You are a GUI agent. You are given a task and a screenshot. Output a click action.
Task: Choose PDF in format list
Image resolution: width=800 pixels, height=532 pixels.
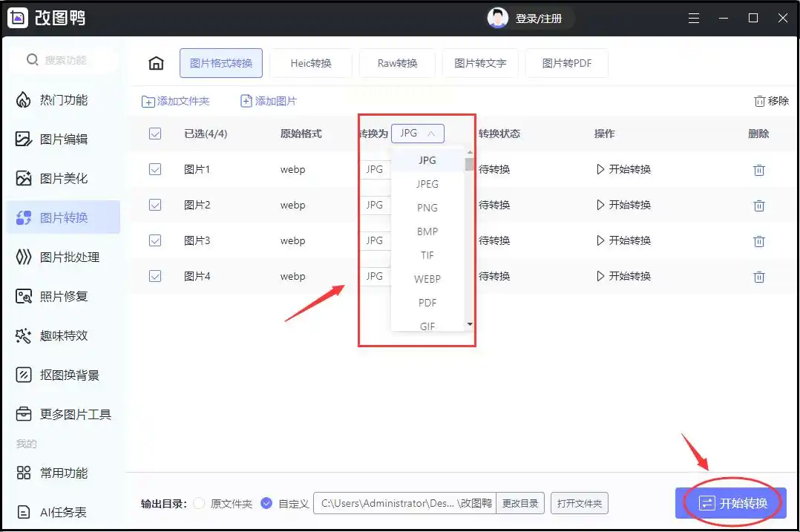click(x=427, y=303)
